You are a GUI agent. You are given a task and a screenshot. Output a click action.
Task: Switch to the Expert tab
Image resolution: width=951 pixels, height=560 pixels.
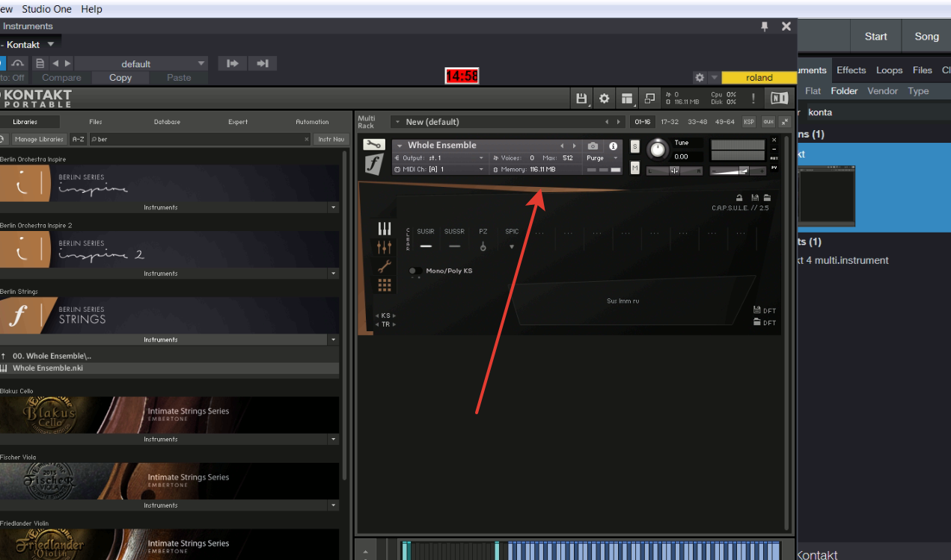(x=238, y=121)
